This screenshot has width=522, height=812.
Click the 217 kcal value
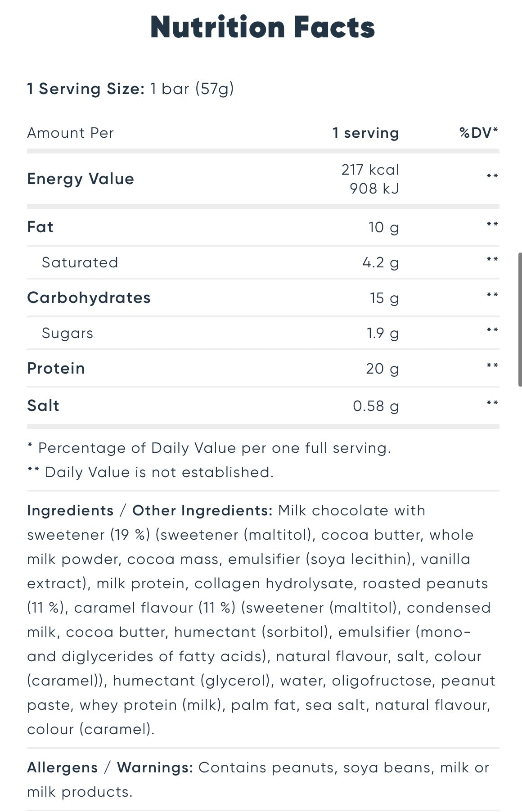click(370, 170)
